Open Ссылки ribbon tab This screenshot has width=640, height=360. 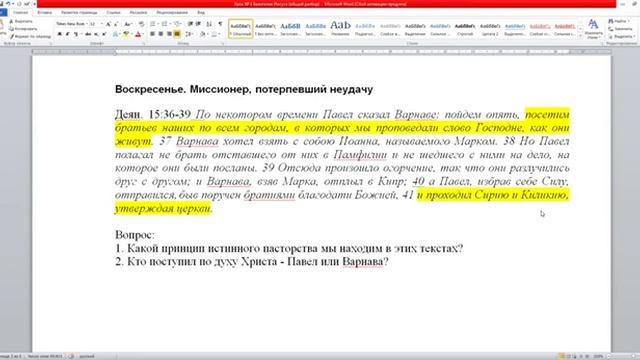113,13
